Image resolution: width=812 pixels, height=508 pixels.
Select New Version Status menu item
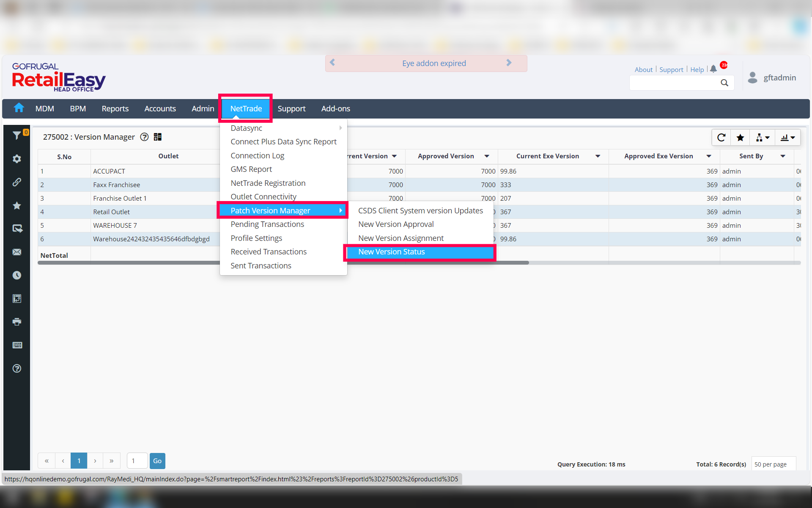(392, 252)
